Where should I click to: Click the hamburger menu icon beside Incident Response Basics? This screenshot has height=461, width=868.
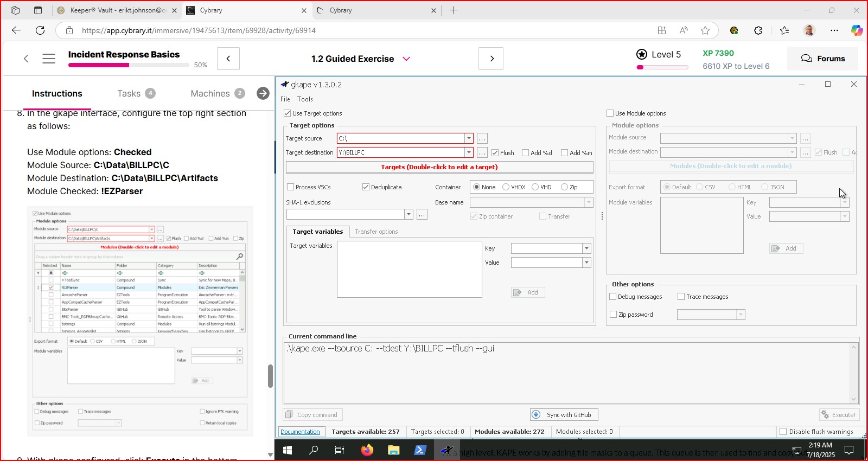pyautogui.click(x=49, y=59)
